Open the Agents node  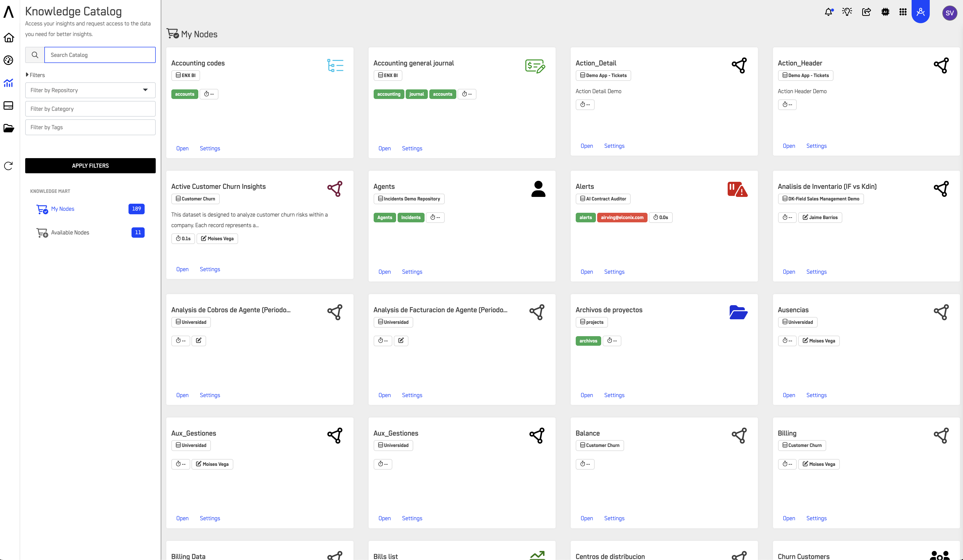click(x=384, y=272)
